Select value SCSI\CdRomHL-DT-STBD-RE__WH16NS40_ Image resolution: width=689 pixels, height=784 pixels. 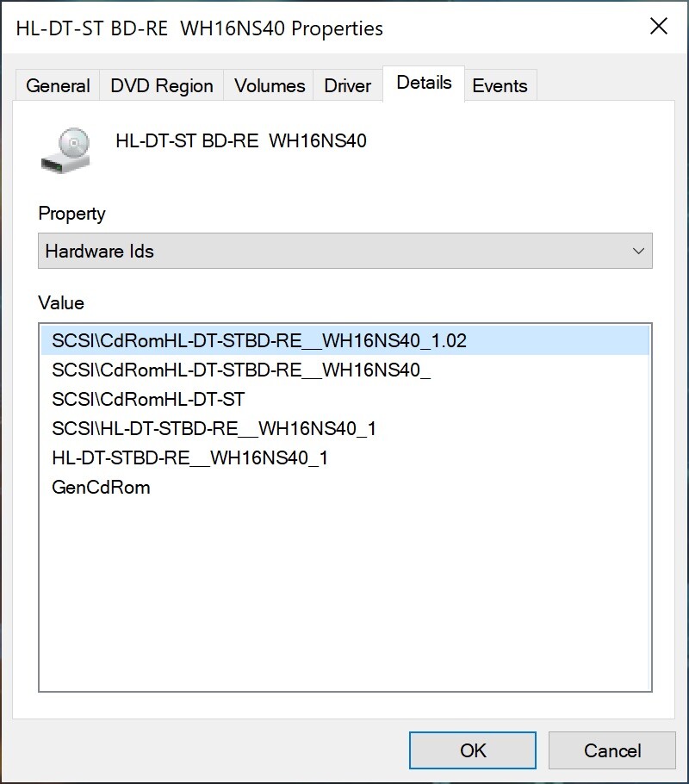(x=345, y=370)
